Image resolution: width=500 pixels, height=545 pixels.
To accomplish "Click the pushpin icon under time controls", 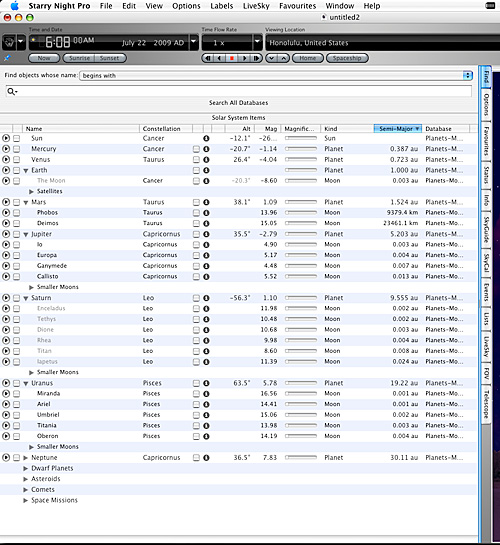I will point(7,58).
